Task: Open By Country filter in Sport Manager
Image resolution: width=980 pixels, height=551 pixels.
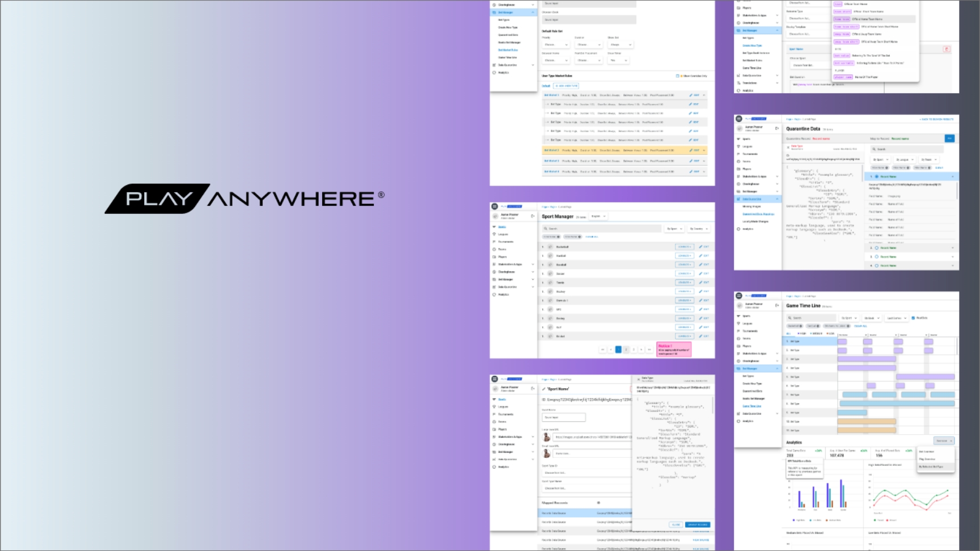Action: 698,229
